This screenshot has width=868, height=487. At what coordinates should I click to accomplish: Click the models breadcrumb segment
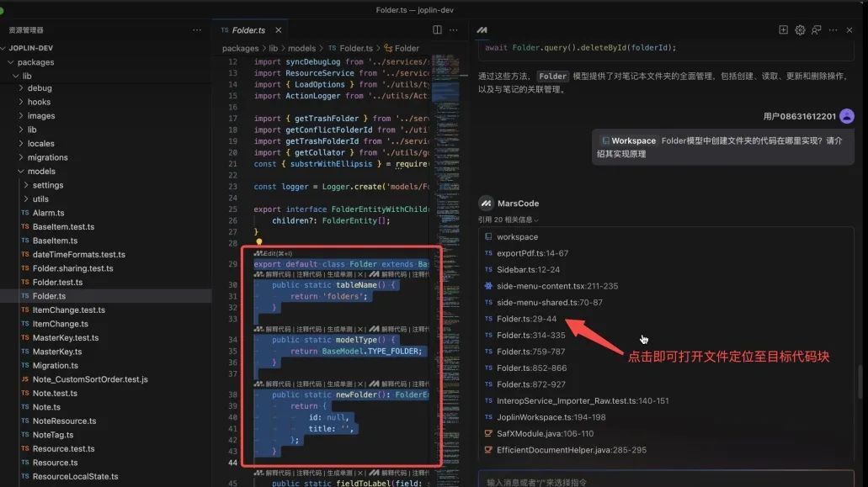pos(301,48)
